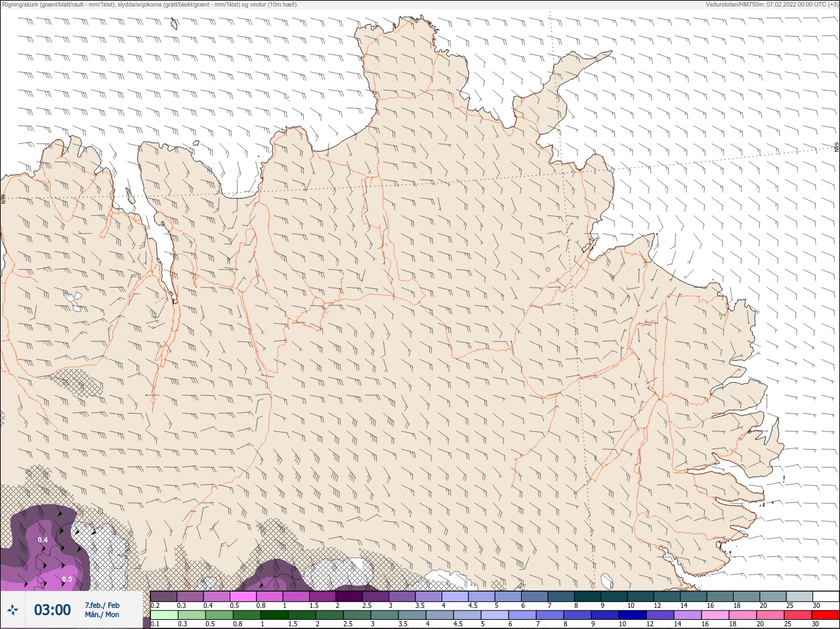Select upper legend swatch between 0.2 and 0.3

point(164,596)
